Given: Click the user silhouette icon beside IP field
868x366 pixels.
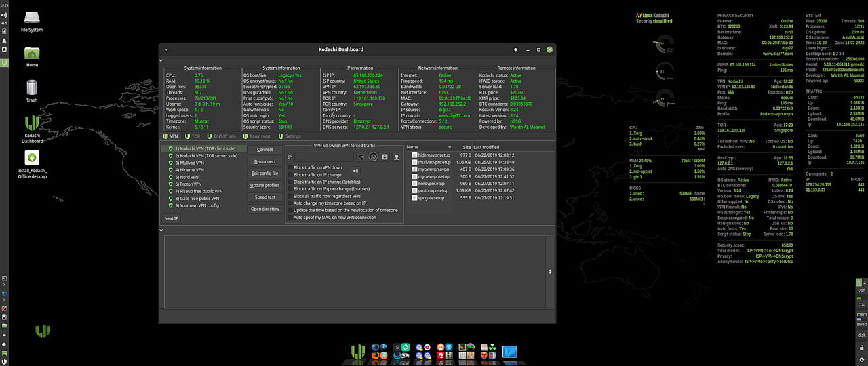Looking at the screenshot, I should coord(397,157).
